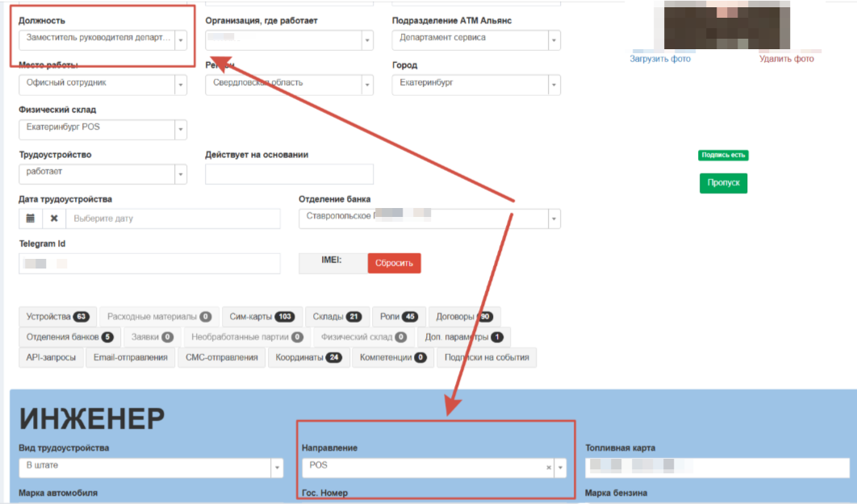Click the Действует на основании input field
Viewport: 857px width, 504px height.
(x=289, y=174)
